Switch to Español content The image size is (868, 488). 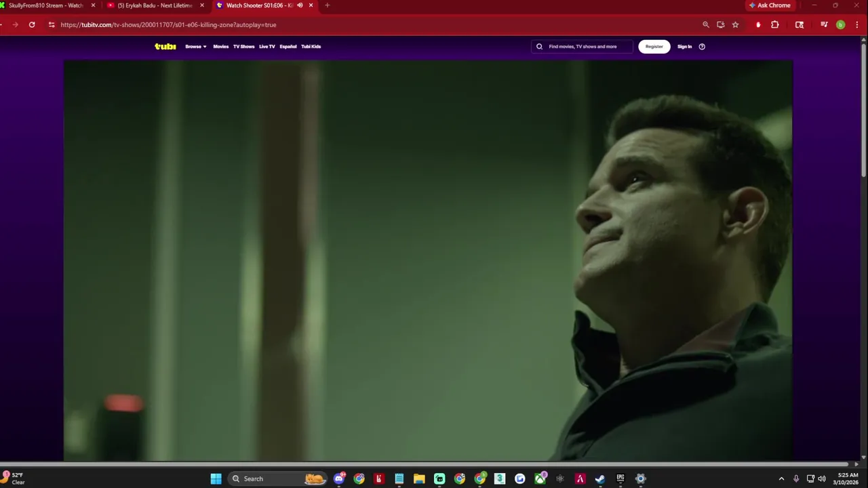coord(288,47)
